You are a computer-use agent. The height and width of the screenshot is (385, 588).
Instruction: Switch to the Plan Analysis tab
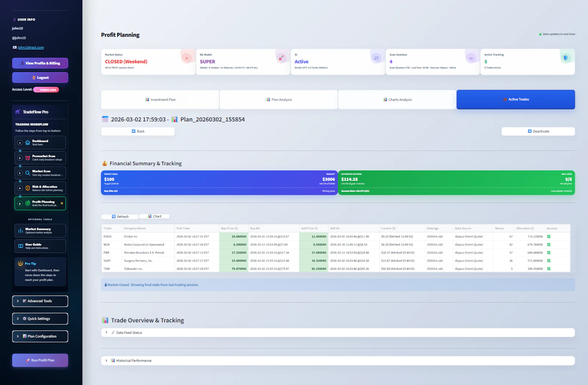pos(279,100)
